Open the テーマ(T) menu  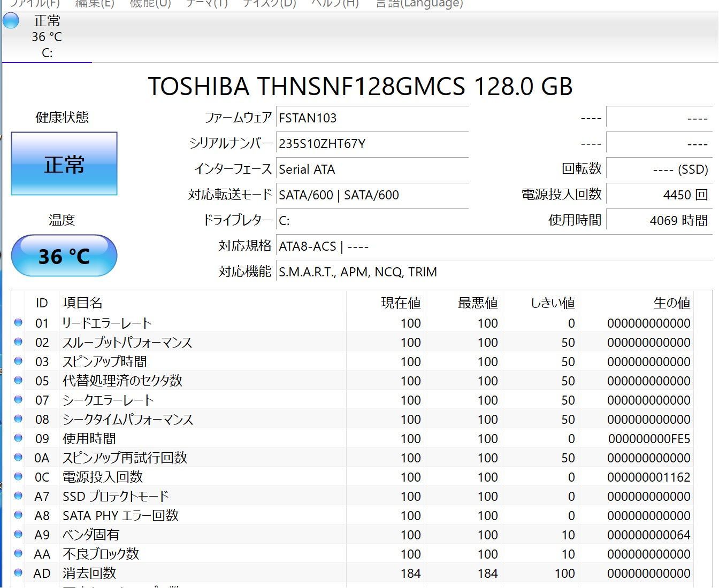pos(206,4)
